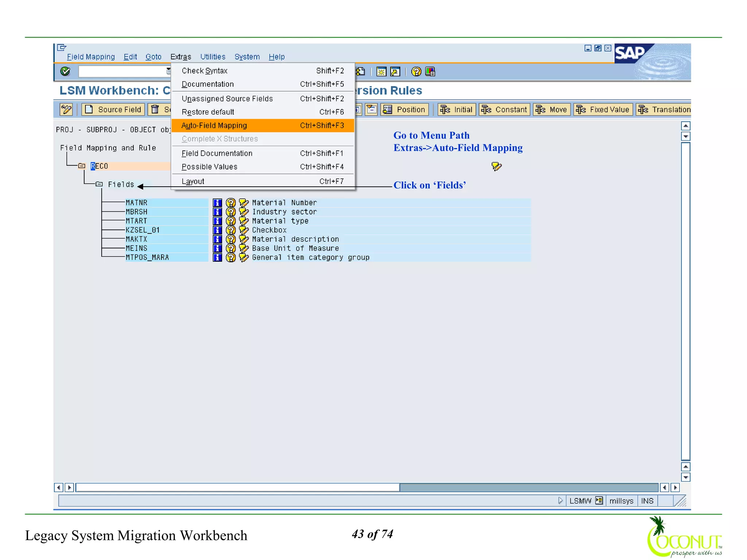Click the generate shortcut icon
Image resolution: width=747 pixels, height=560 pixels.
[395, 71]
